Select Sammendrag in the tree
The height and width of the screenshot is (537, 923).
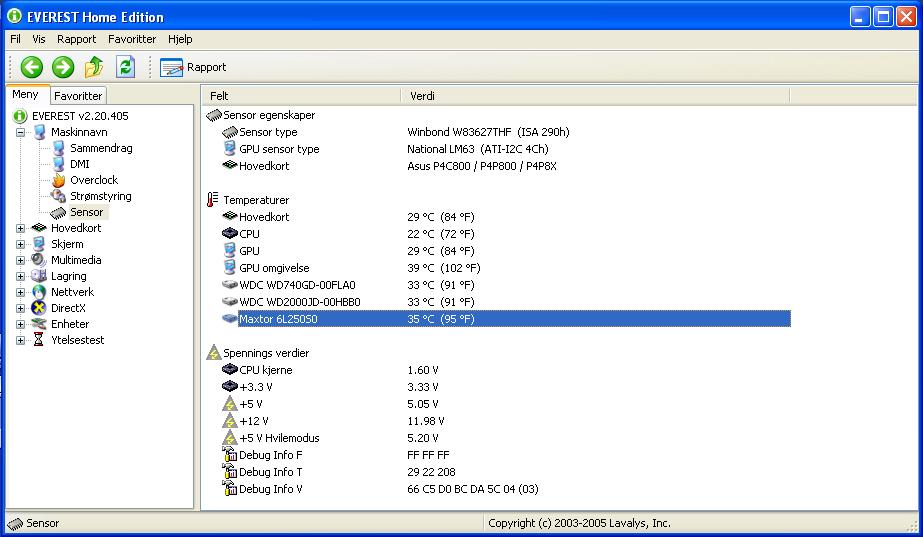tap(101, 148)
